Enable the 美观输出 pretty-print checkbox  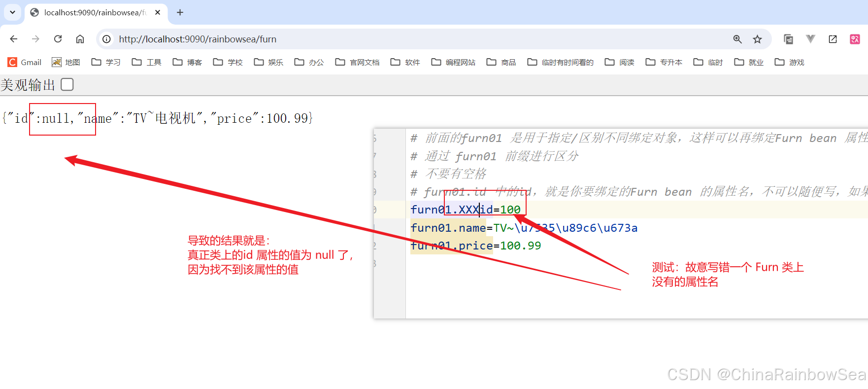coord(67,85)
